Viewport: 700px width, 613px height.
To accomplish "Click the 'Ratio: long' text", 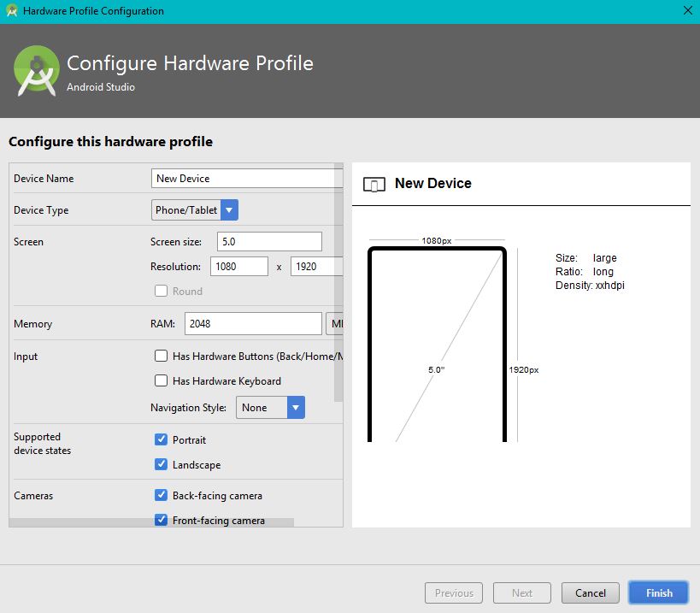I will tap(585, 272).
